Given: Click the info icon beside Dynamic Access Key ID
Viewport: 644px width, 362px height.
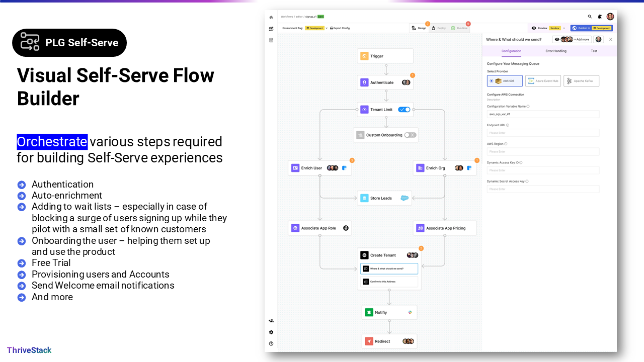Looking at the screenshot, I should (x=521, y=162).
